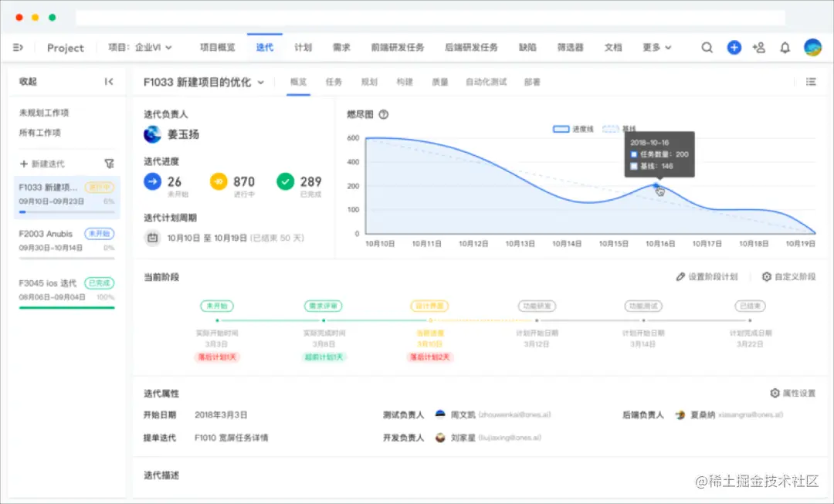Click the F3045 green progress bar
Screen dimensions: 834x504
point(67,307)
